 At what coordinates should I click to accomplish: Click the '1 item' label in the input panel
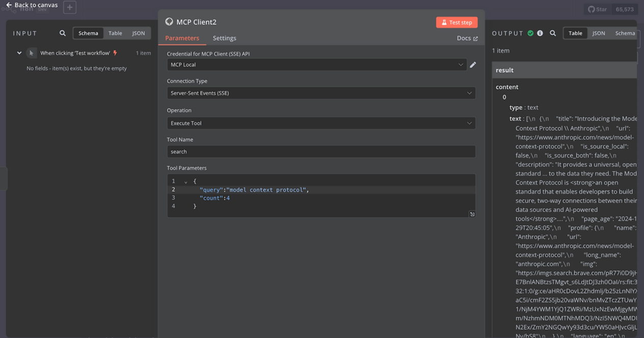143,53
